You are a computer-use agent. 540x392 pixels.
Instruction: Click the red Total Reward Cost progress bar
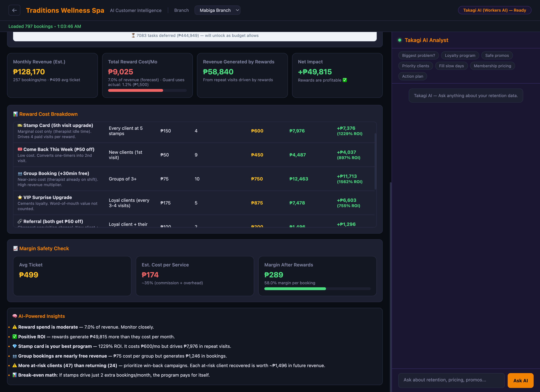pos(136,90)
